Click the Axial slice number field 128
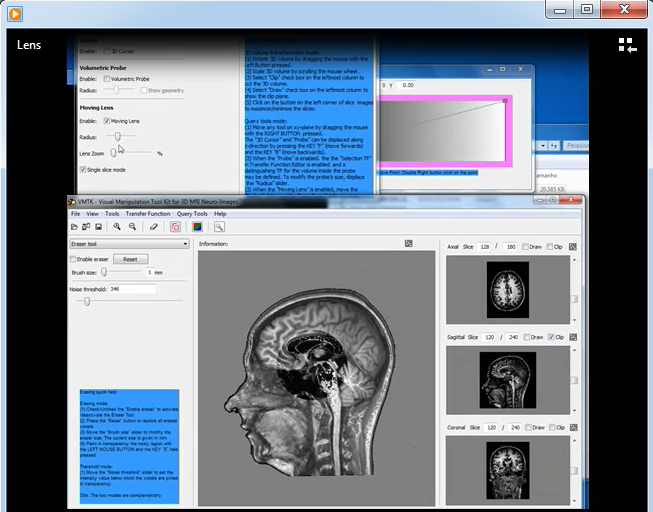 484,247
